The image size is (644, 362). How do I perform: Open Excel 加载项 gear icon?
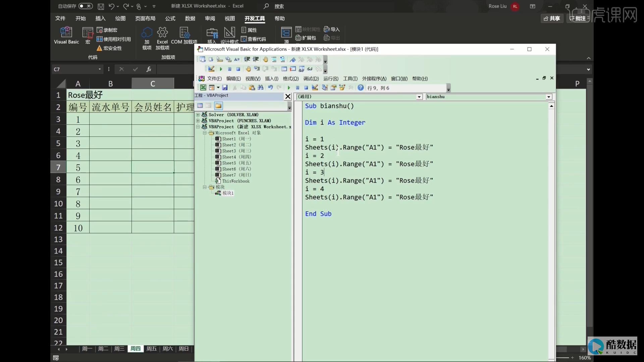tap(162, 33)
